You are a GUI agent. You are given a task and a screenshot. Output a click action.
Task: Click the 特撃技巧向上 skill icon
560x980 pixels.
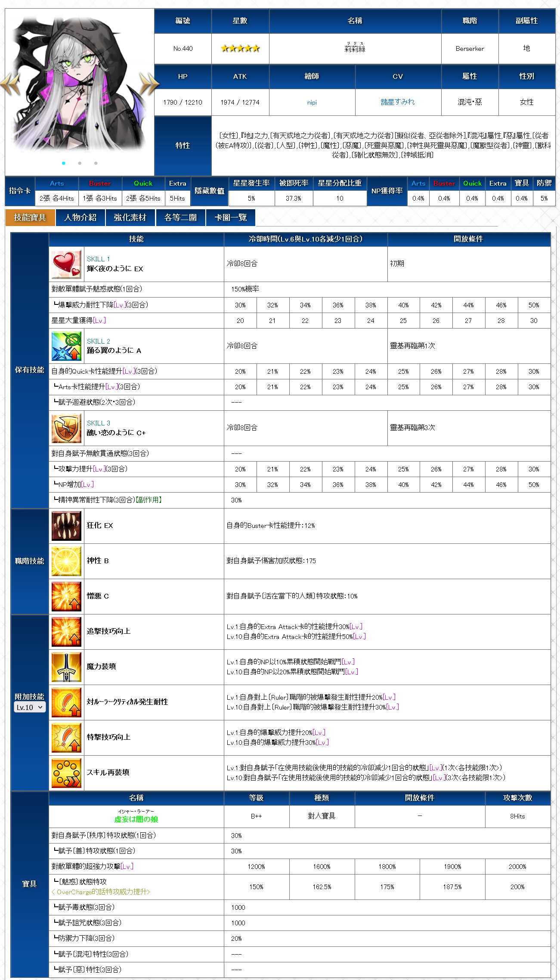coord(66,738)
